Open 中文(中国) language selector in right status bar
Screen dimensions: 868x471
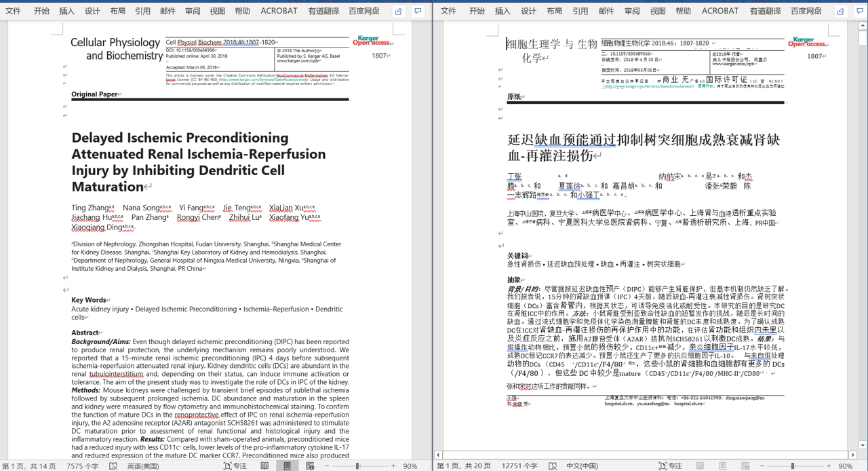coord(582,466)
